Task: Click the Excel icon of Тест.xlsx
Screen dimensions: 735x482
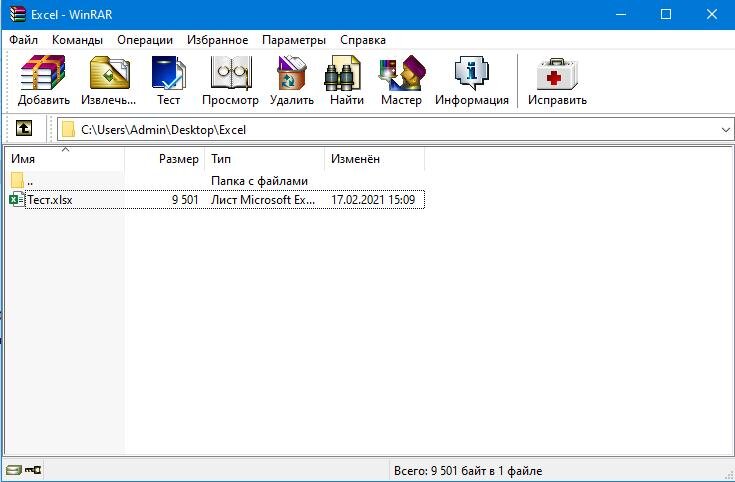Action: coord(16,200)
